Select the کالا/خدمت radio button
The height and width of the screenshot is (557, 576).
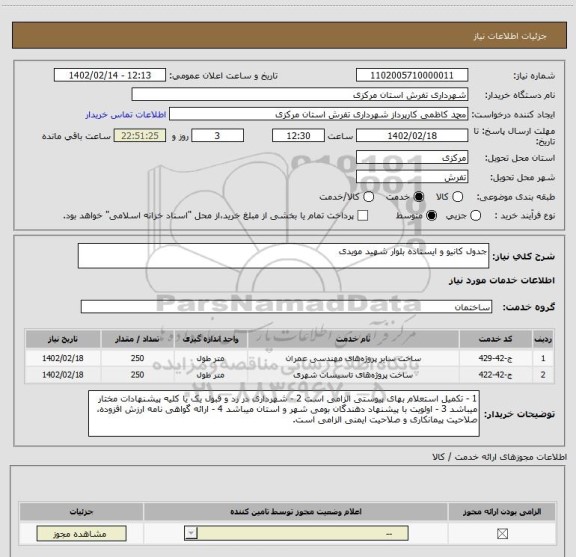[368, 197]
